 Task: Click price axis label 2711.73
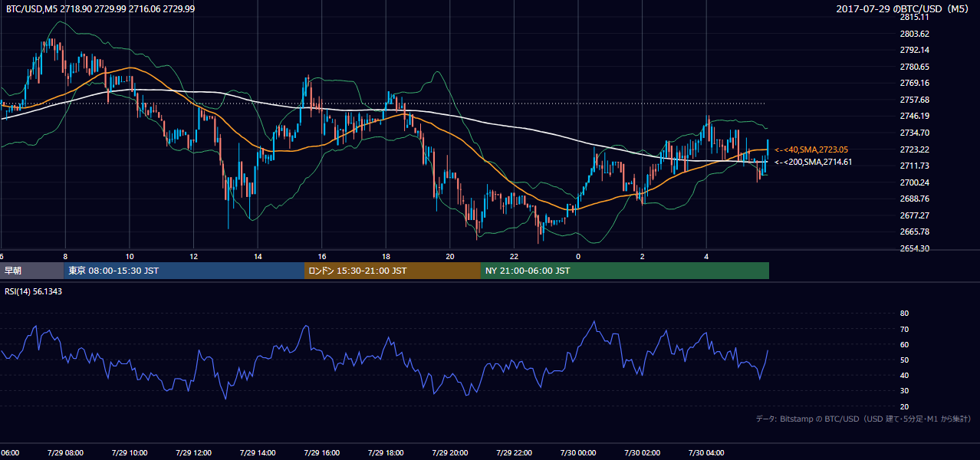click(914, 166)
